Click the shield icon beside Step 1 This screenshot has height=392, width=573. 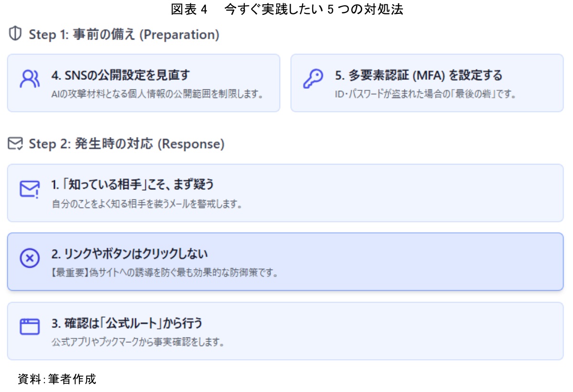(x=16, y=34)
